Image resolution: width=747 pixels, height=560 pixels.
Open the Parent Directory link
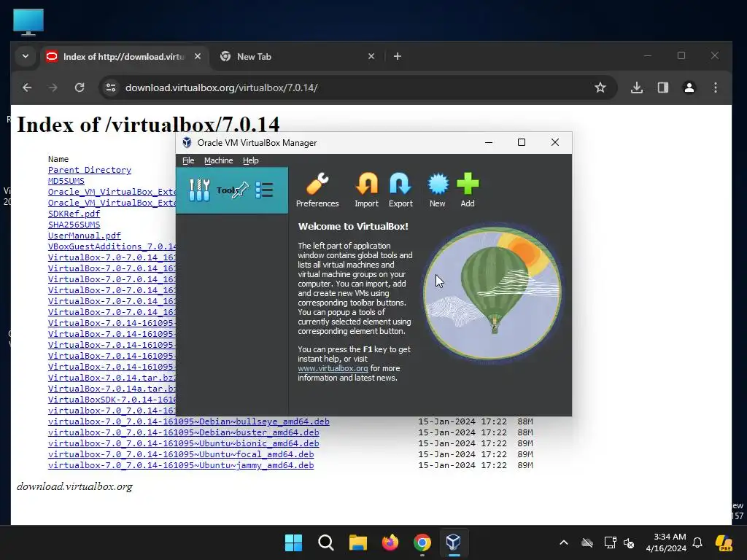click(x=90, y=170)
